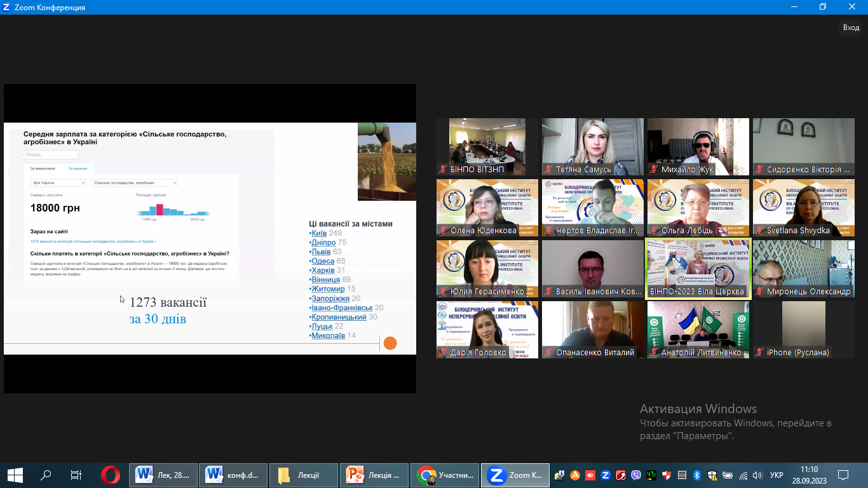868x488 pixels.
Task: Open Task View from the taskbar
Action: [x=76, y=475]
